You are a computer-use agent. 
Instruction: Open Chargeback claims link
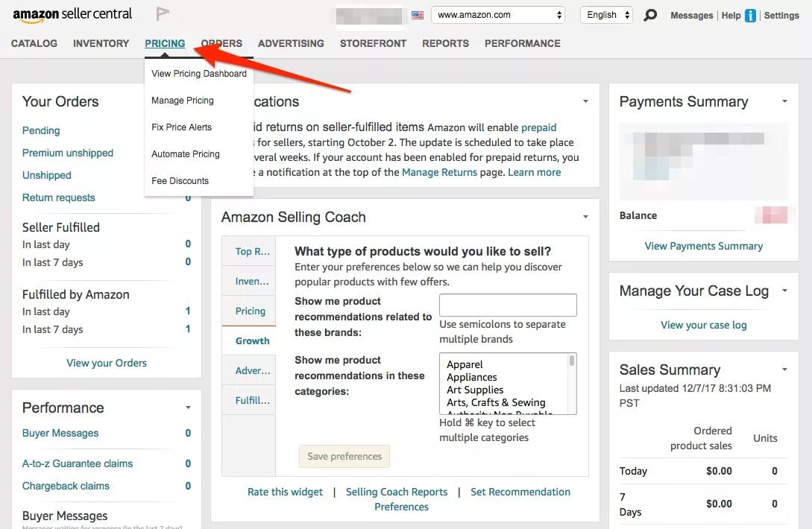click(66, 486)
